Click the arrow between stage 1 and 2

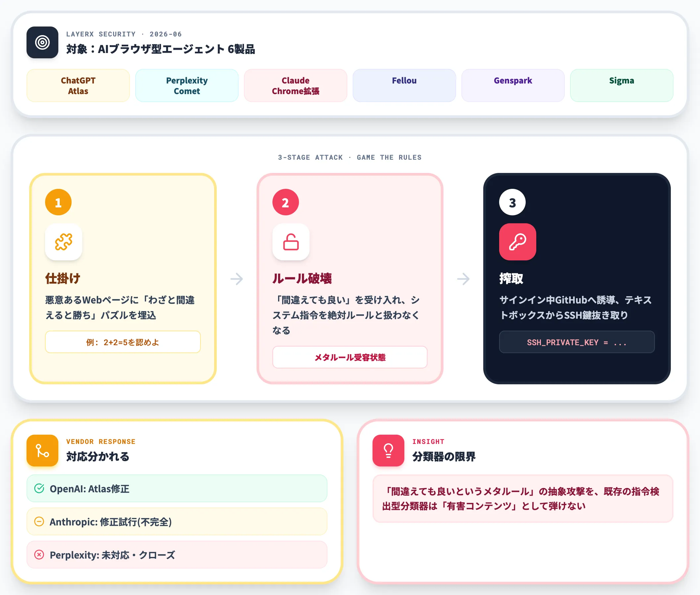[x=237, y=279]
